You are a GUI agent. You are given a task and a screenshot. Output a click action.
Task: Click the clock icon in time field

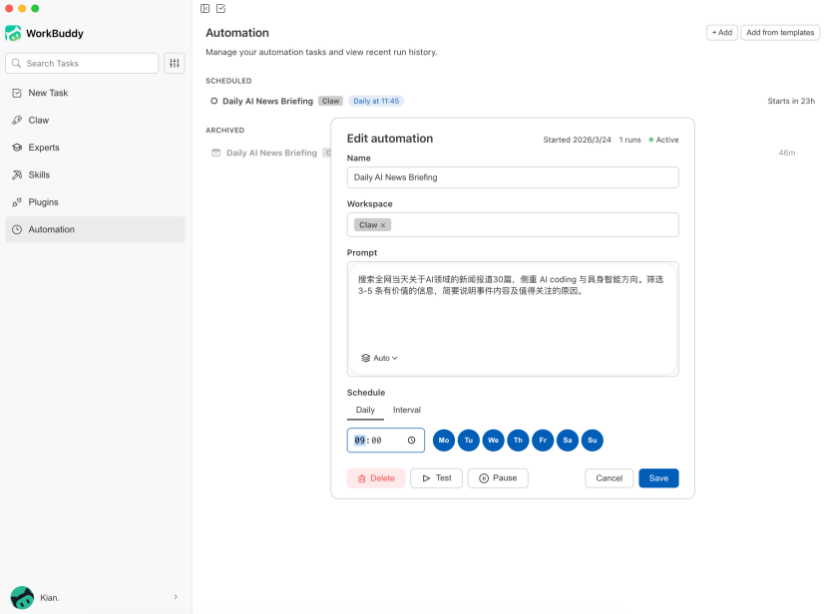[x=411, y=440]
